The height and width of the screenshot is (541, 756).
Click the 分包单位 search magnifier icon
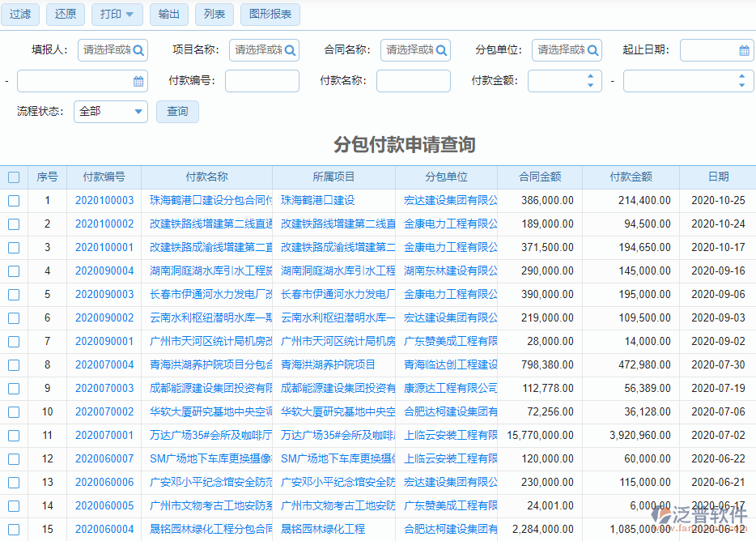pyautogui.click(x=592, y=49)
